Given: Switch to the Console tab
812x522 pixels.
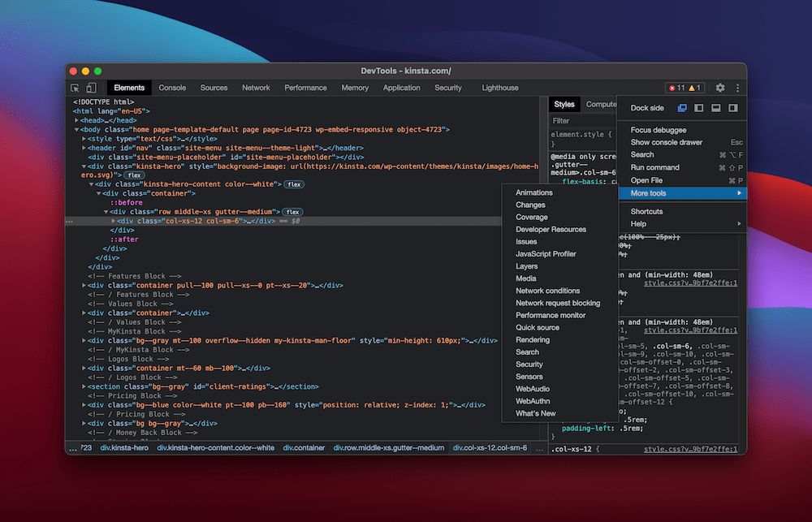Looking at the screenshot, I should [172, 87].
